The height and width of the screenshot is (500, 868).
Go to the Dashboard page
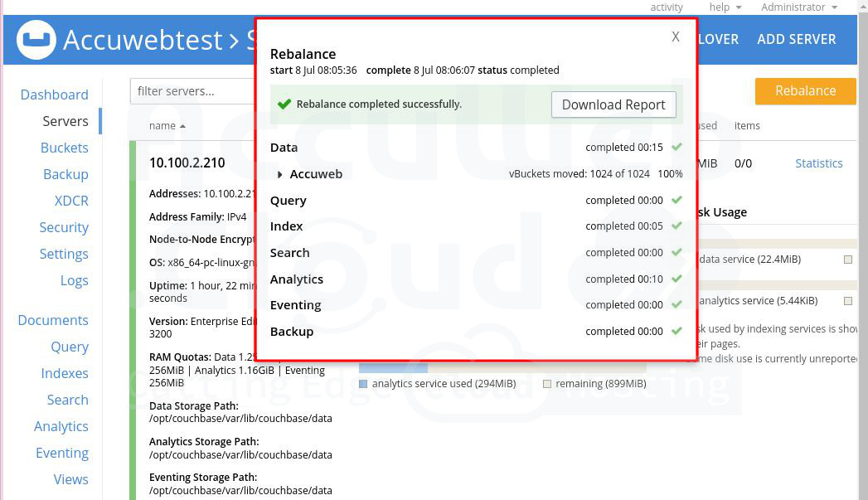click(54, 95)
